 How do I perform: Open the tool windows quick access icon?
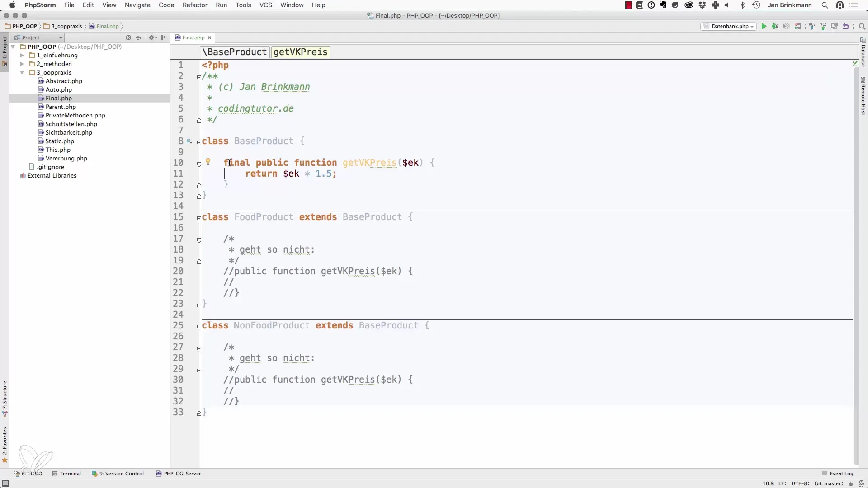click(x=5, y=483)
